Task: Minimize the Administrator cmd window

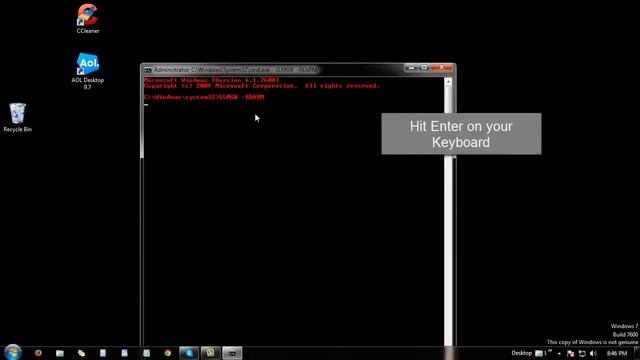Action: pos(411,67)
